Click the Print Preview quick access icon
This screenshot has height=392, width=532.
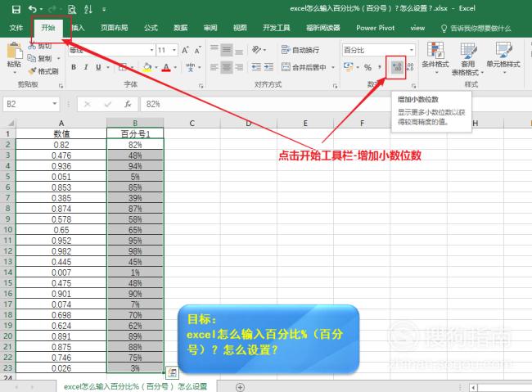tap(71, 9)
